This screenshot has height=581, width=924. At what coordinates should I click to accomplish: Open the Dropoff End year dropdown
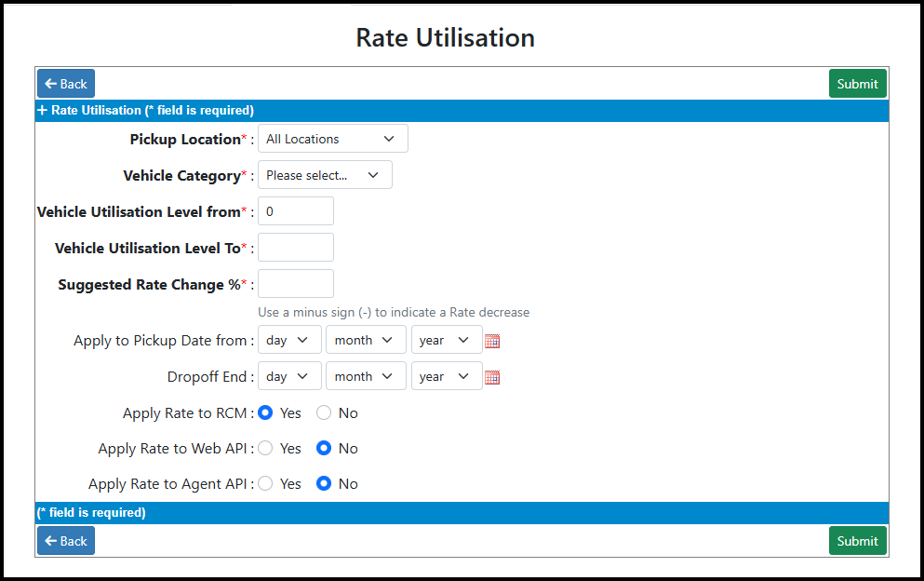(447, 376)
